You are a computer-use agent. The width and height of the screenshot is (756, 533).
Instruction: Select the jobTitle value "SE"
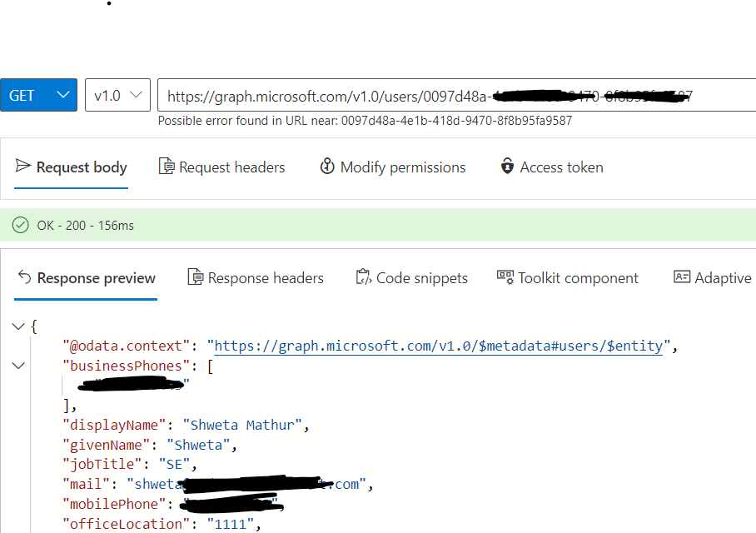(174, 464)
